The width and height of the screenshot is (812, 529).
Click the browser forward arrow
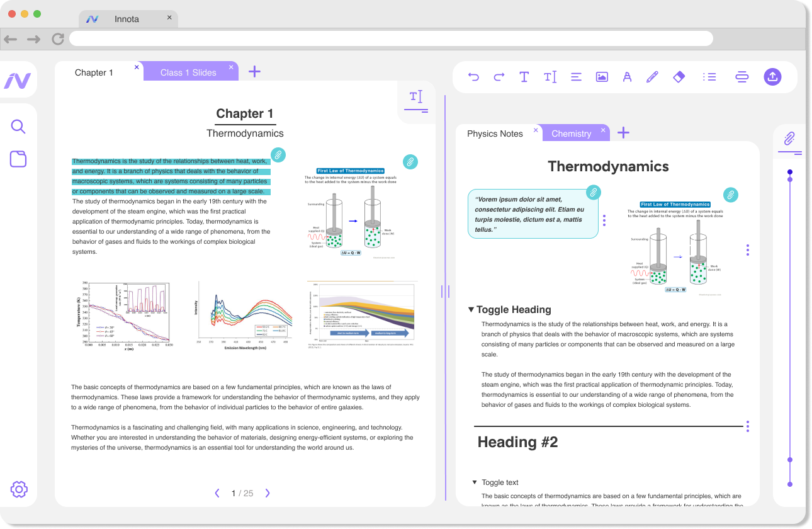pyautogui.click(x=34, y=39)
